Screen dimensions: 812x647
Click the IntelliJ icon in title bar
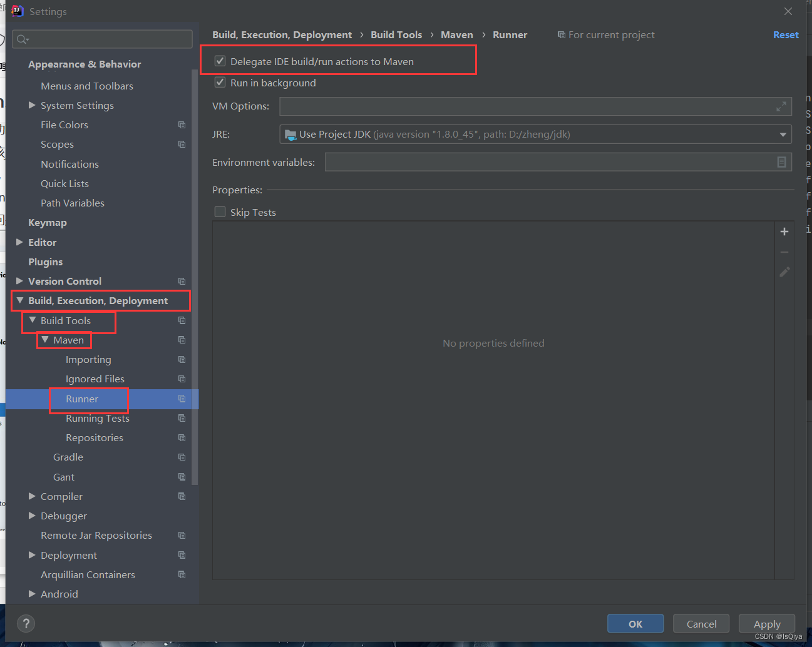click(18, 11)
